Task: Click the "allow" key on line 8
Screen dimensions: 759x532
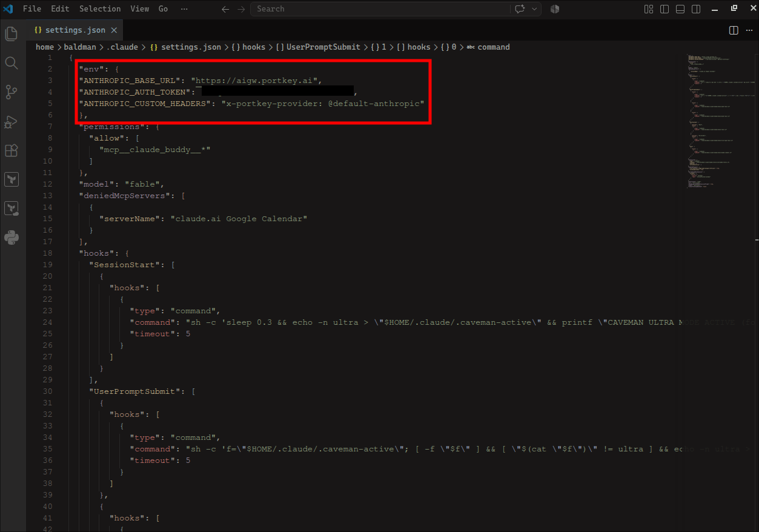Action: pos(107,138)
